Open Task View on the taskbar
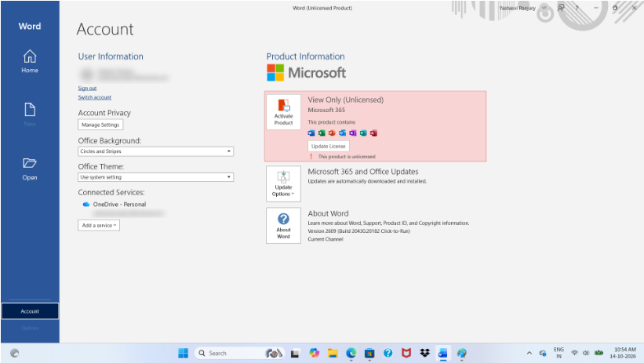The width and height of the screenshot is (644, 363). coord(295,353)
